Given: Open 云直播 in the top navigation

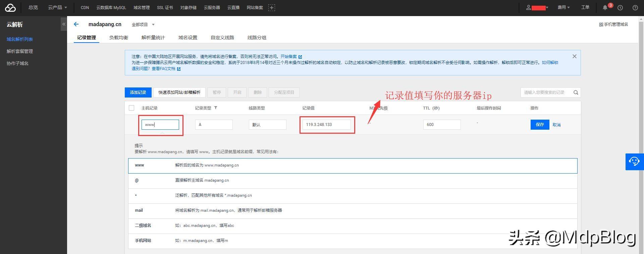Looking at the screenshot, I should point(233,7).
